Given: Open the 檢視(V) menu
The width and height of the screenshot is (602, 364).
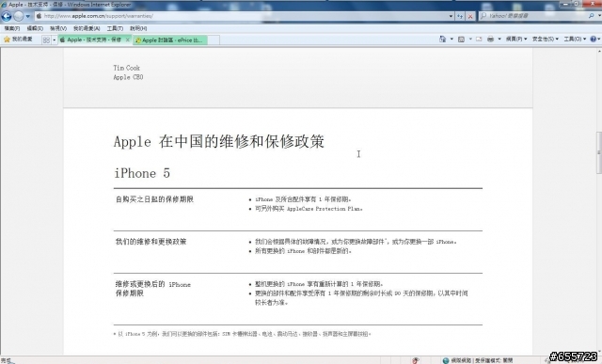Looking at the screenshot, I should [x=58, y=28].
